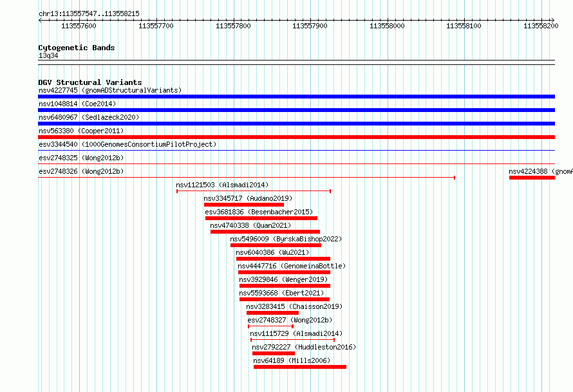
Task: Select the 13q34 band label
Action: pyautogui.click(x=48, y=55)
